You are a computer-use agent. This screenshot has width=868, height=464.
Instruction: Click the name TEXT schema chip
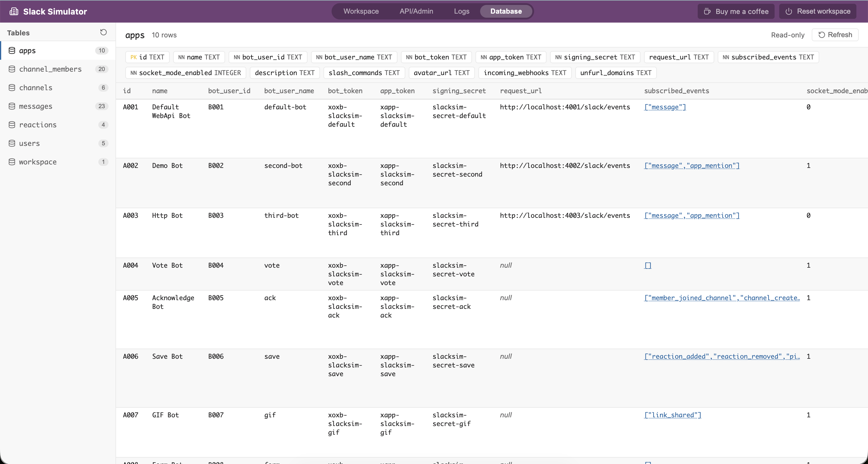[x=199, y=57]
